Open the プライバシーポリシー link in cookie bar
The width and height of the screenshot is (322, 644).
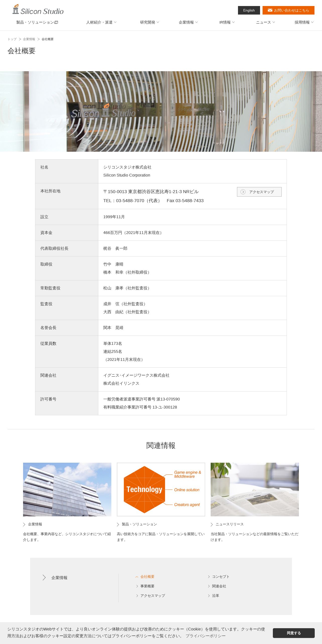point(206,636)
